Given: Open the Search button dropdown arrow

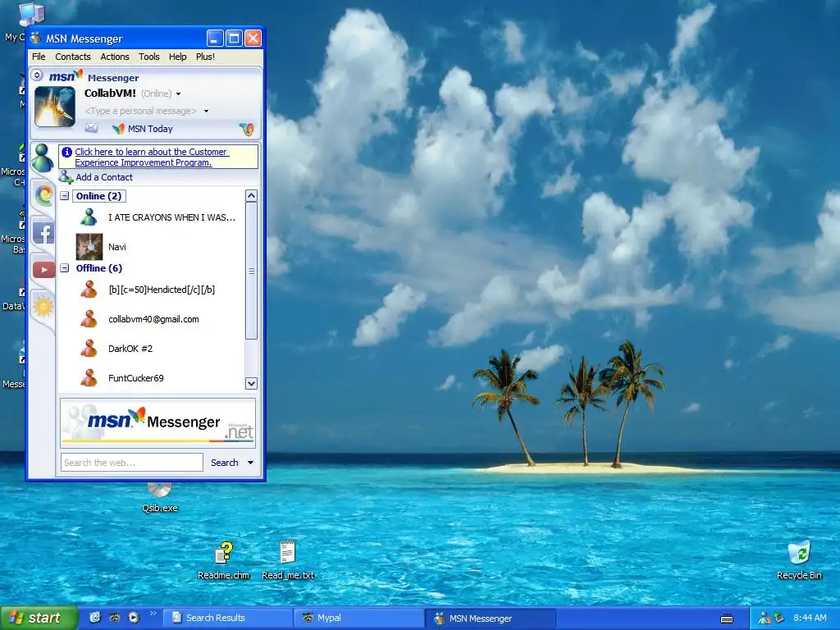Looking at the screenshot, I should pyautogui.click(x=250, y=463).
